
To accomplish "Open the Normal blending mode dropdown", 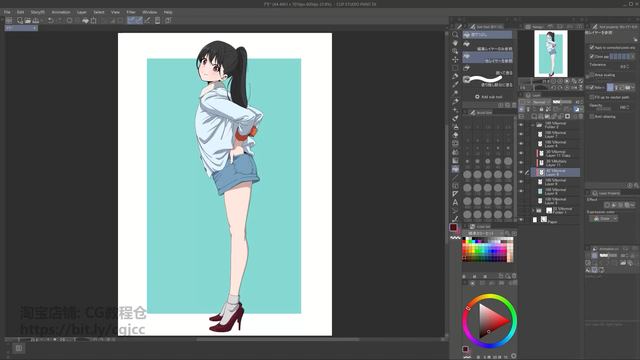I will (541, 102).
